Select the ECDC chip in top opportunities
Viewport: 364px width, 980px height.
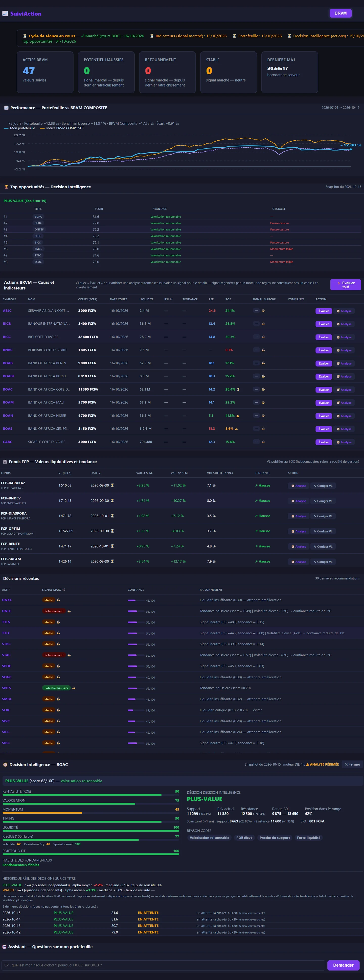coord(38,262)
